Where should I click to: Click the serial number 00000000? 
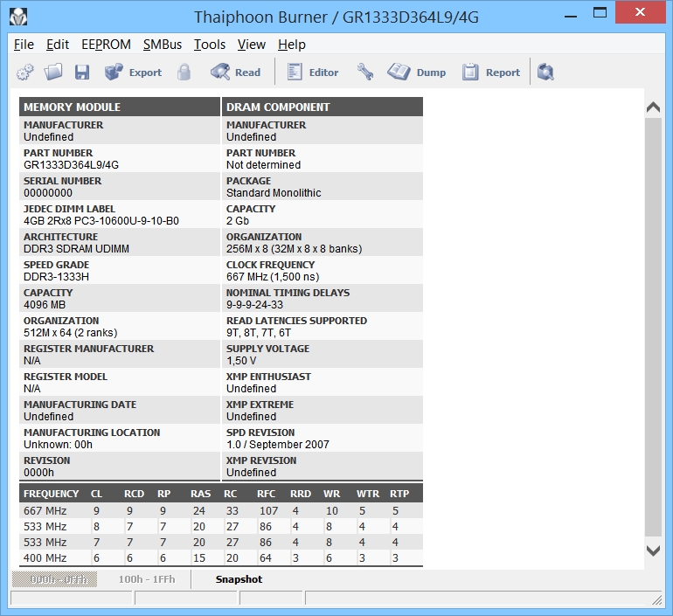point(48,192)
